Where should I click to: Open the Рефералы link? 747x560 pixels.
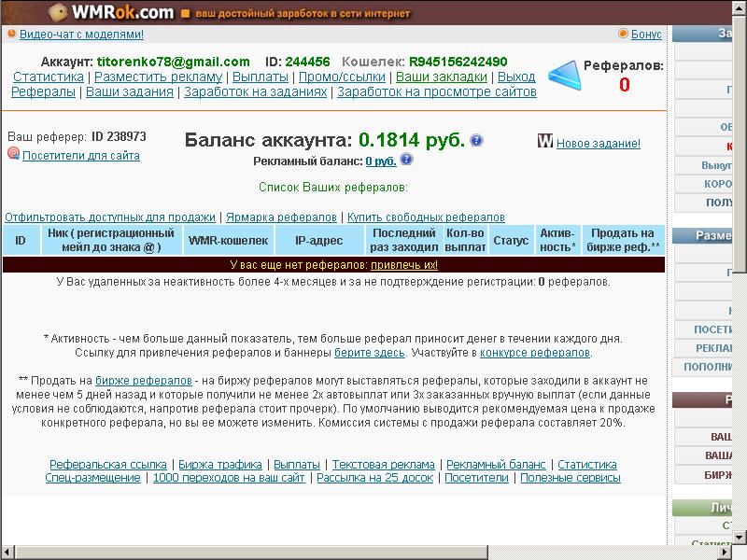[x=43, y=91]
